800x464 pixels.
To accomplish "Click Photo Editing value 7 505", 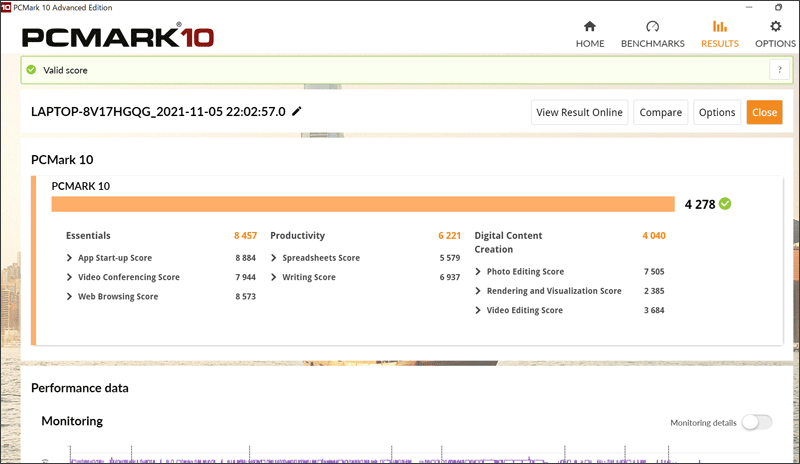I will [654, 272].
